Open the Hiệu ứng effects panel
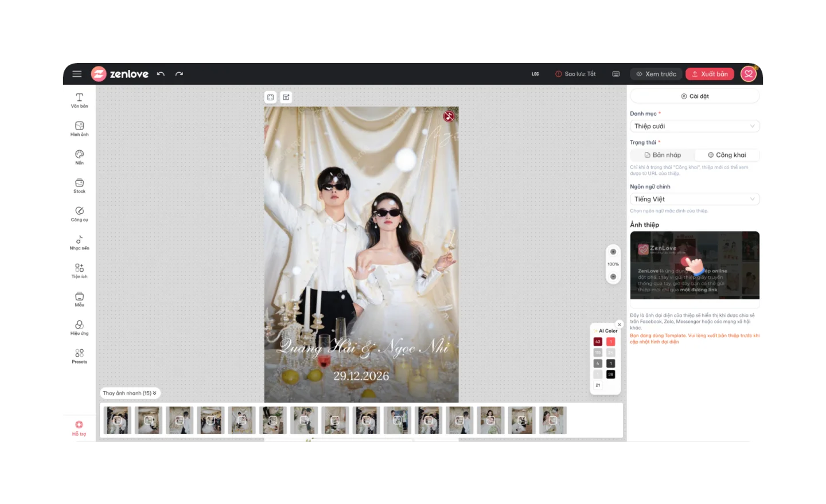The width and height of the screenshot is (826, 504). click(79, 327)
